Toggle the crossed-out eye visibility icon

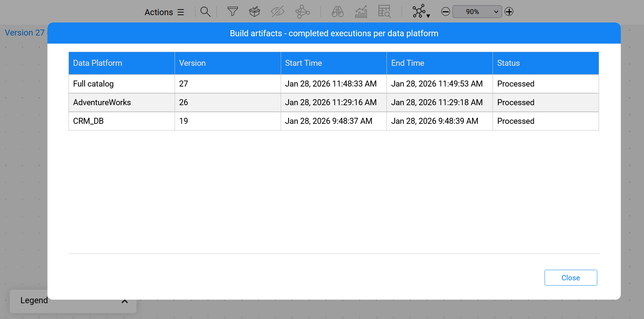coord(278,12)
